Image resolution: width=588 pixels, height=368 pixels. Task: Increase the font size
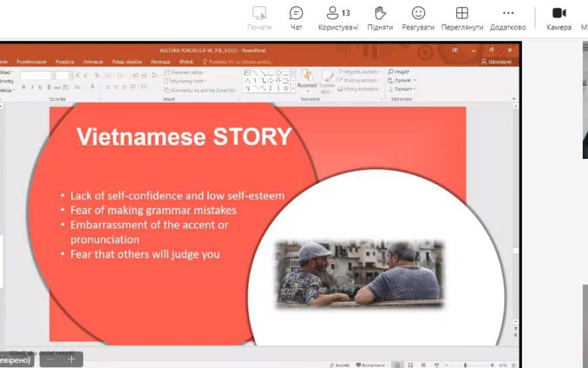click(x=78, y=76)
